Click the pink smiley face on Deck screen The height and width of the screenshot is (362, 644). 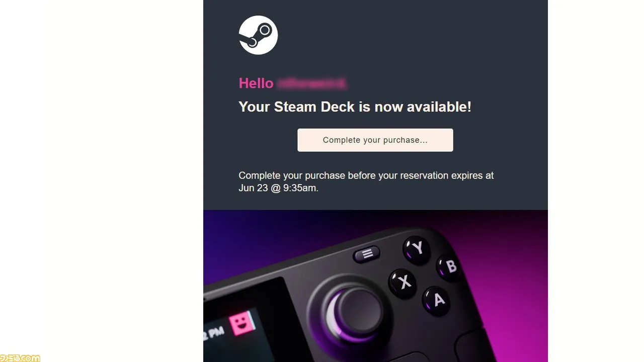coord(242,323)
